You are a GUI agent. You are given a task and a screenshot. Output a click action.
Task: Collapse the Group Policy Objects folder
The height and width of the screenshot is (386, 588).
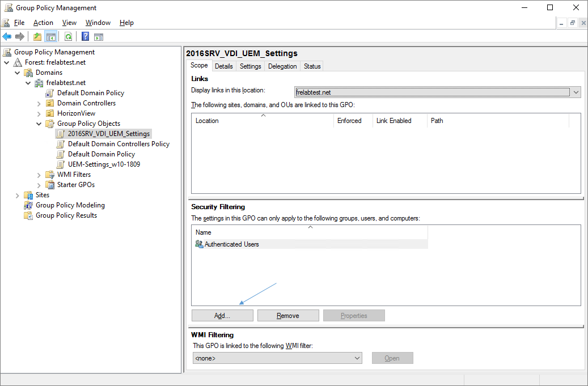[x=39, y=124]
